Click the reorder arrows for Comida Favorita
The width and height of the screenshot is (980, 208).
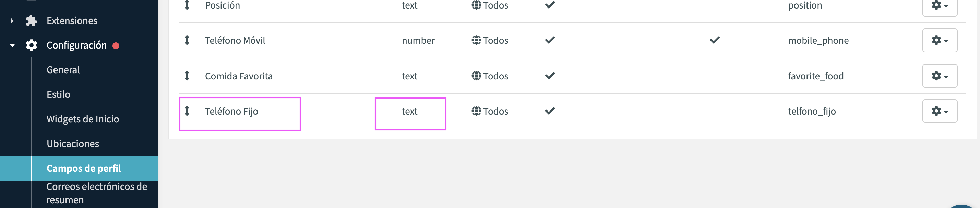tap(187, 76)
